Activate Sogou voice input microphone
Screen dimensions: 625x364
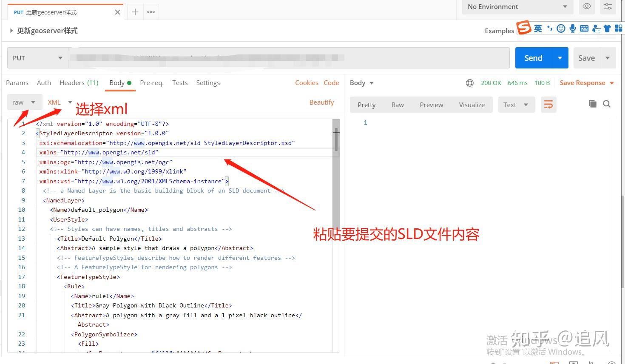[573, 28]
